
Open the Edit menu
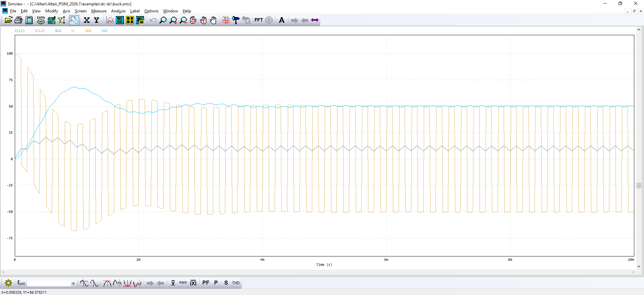(x=24, y=11)
